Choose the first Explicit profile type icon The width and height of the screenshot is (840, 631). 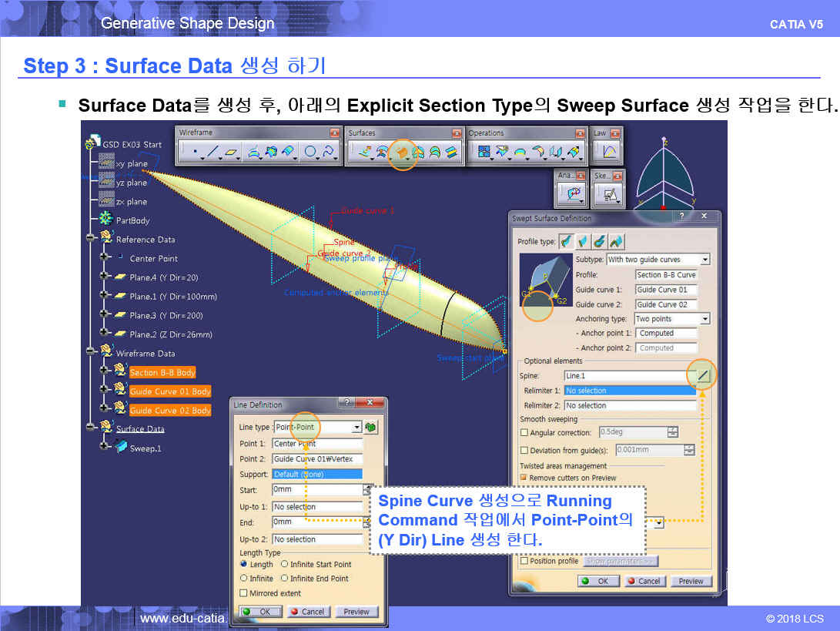(567, 241)
